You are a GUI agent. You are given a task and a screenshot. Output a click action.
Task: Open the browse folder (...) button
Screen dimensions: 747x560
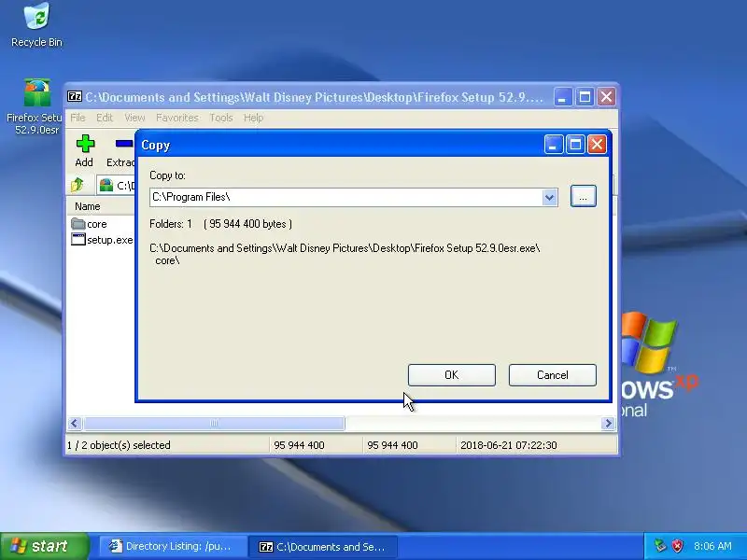pyautogui.click(x=583, y=196)
